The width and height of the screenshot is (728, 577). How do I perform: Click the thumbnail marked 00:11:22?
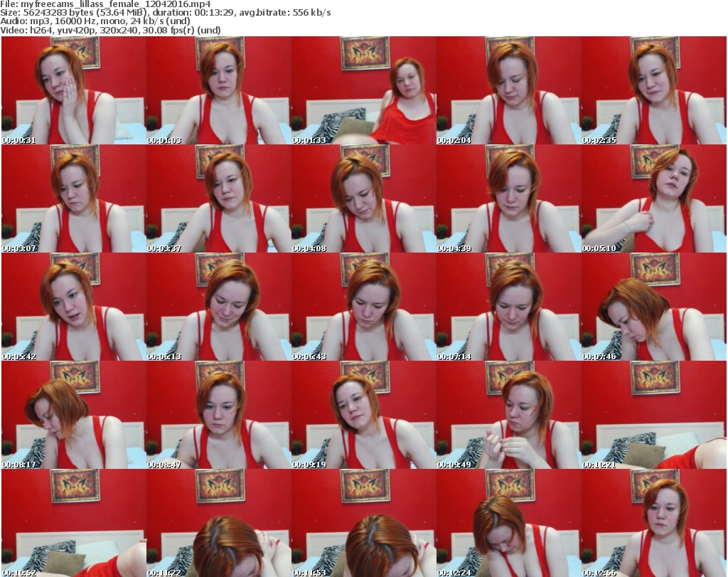click(x=219, y=523)
